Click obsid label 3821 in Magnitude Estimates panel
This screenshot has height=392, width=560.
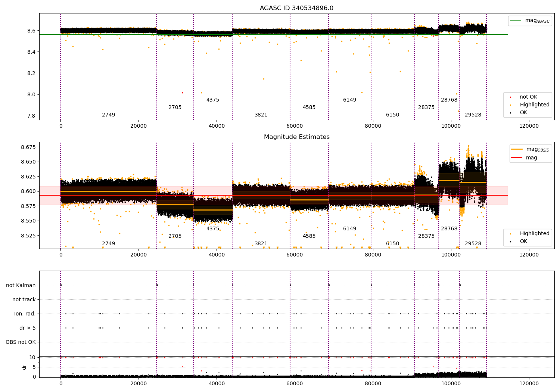261,244
